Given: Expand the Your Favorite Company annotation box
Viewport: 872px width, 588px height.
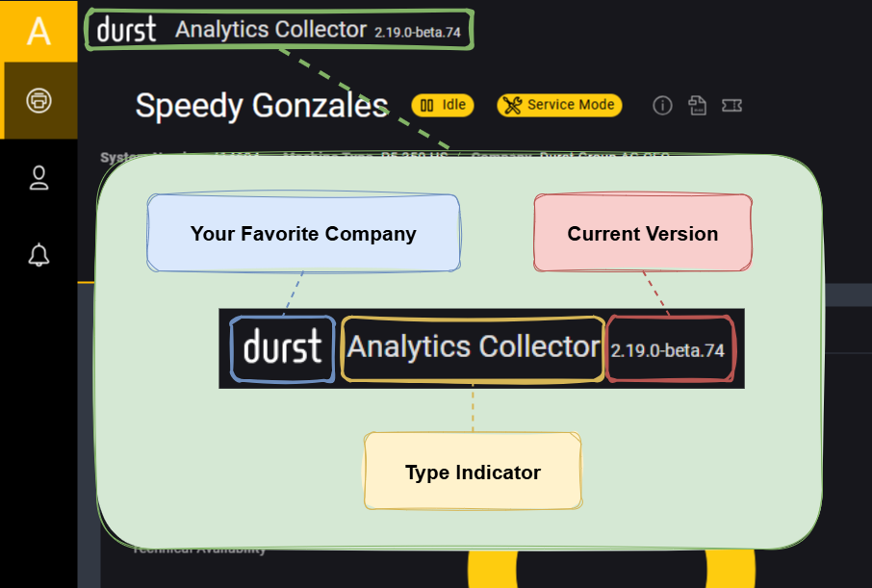Looking at the screenshot, I should click(x=304, y=233).
